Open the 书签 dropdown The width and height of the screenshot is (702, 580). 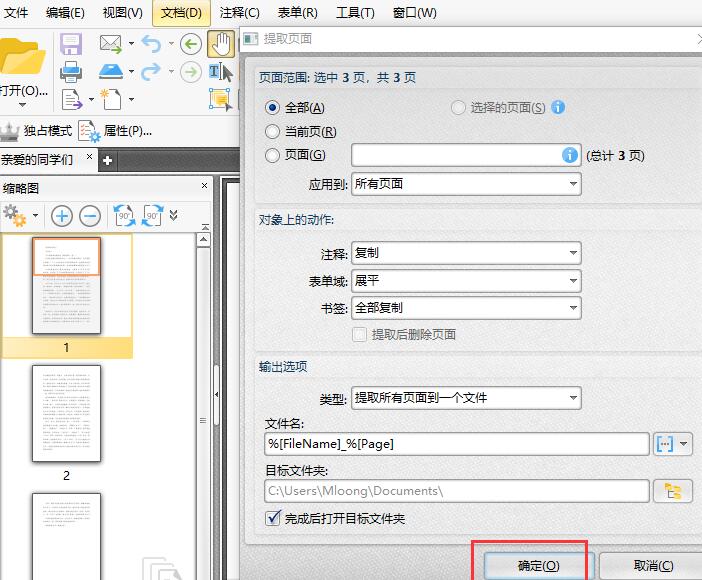point(466,308)
